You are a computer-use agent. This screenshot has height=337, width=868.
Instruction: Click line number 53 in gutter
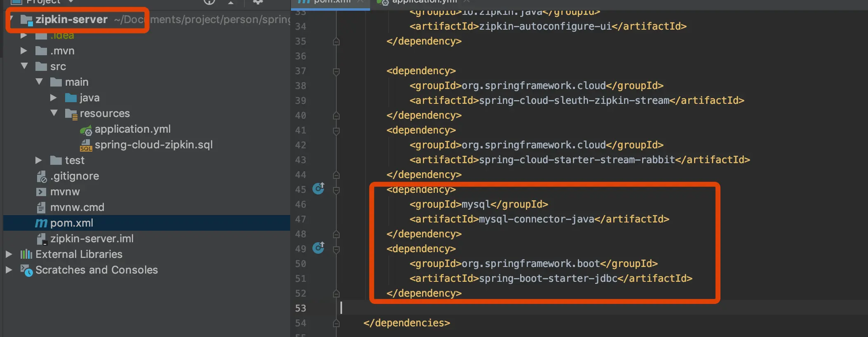coord(300,308)
